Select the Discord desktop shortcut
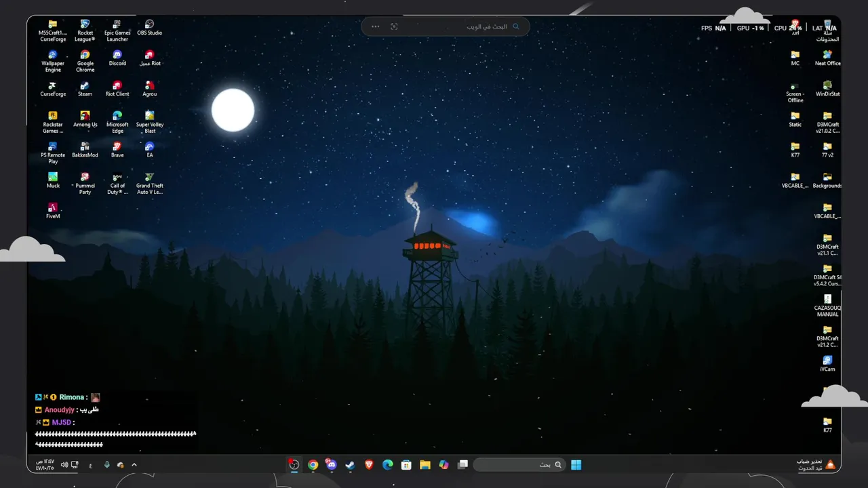The width and height of the screenshot is (868, 488). pos(117,58)
